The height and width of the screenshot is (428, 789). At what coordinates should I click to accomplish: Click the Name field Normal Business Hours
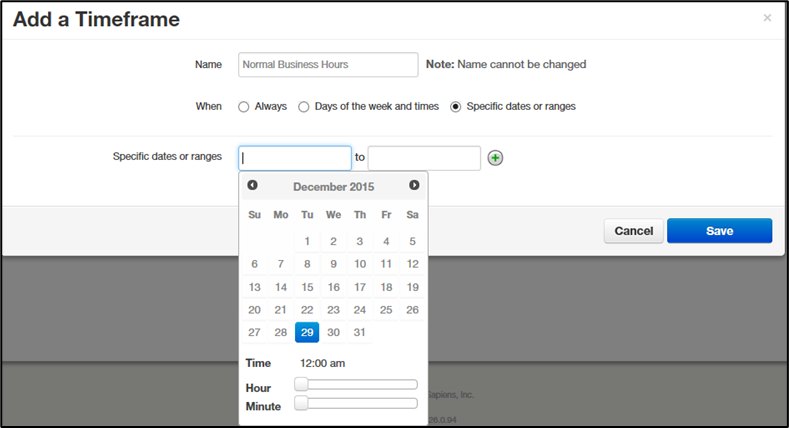coord(328,65)
